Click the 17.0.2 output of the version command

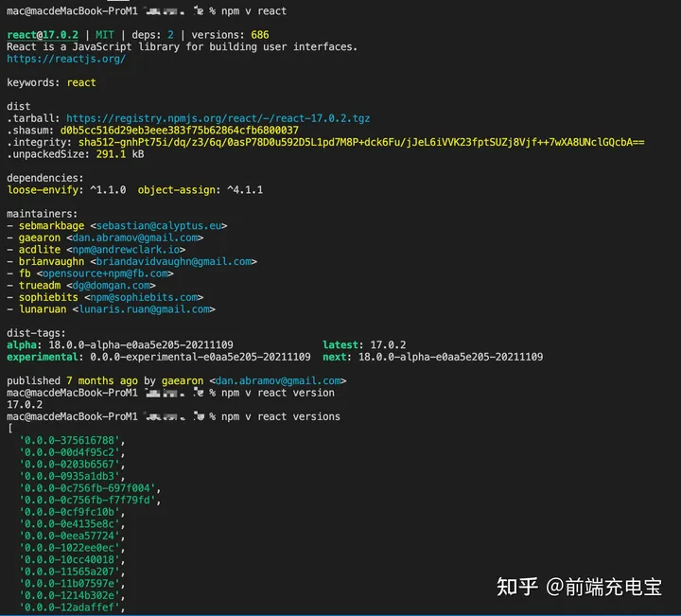(x=25, y=405)
